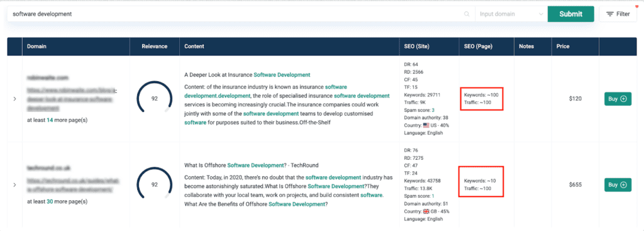The image size is (644, 231).
Task: Open article What Is Offshore Software Development
Action: pos(252,166)
